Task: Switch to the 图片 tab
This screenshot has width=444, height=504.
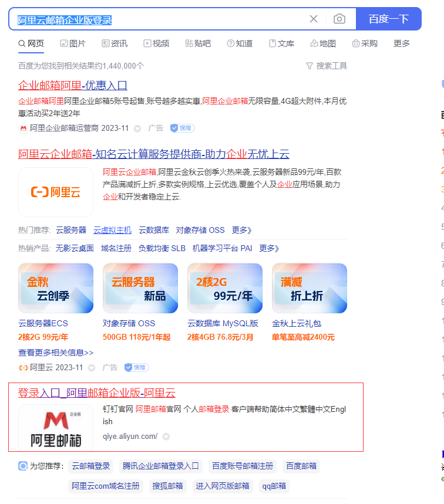Action: coord(73,43)
